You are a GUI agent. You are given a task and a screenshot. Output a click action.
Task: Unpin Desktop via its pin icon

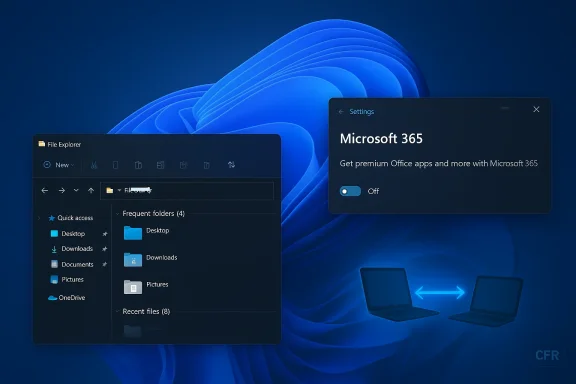[x=105, y=234]
